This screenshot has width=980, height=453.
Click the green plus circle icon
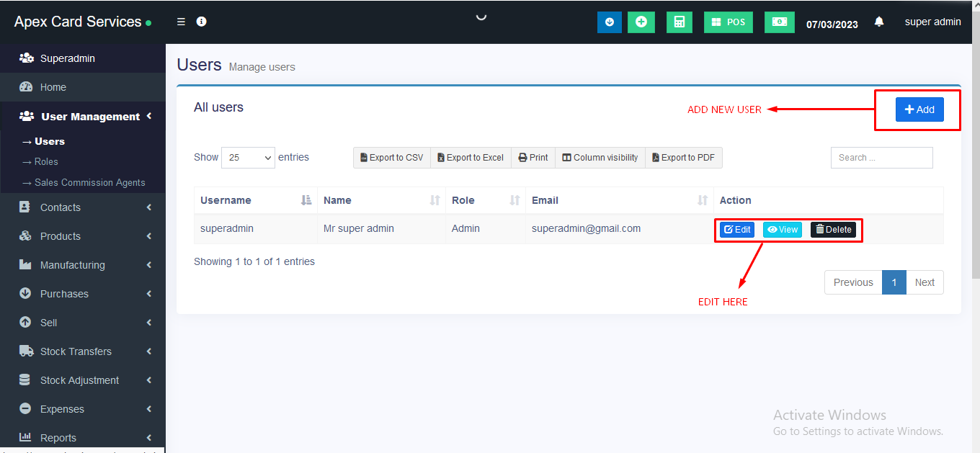pyautogui.click(x=641, y=22)
